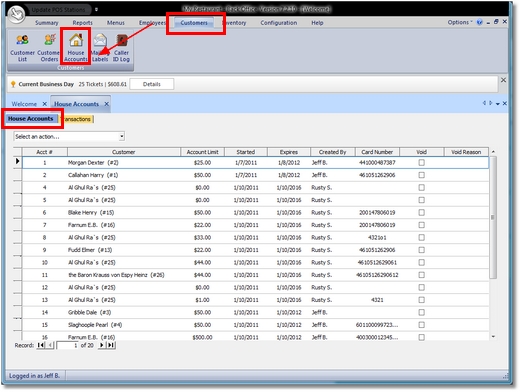Open the Options menu dropdown
The image size is (520, 392).
[x=460, y=22]
